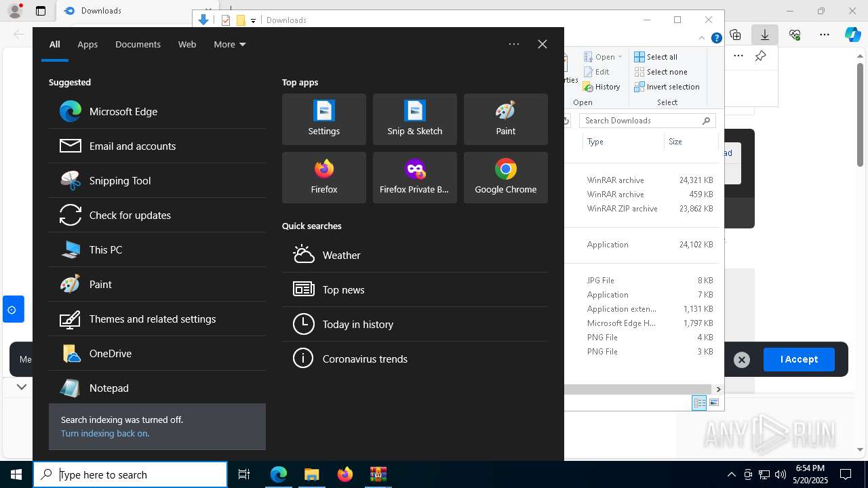This screenshot has width=868, height=488.
Task: Open File Explorer from taskbar
Action: click(x=311, y=474)
